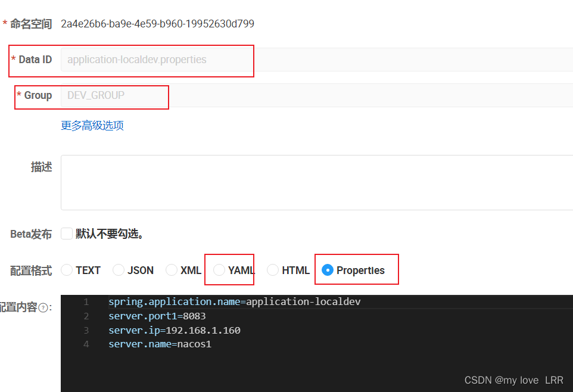Open the 更多高级选项 link

[x=92, y=126]
